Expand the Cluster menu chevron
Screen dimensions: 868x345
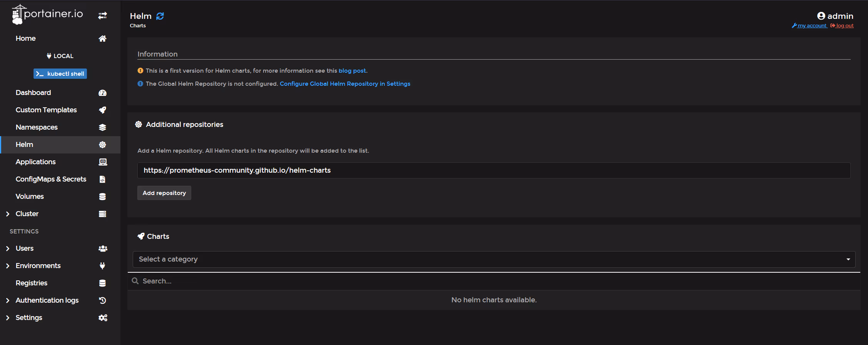tap(7, 214)
